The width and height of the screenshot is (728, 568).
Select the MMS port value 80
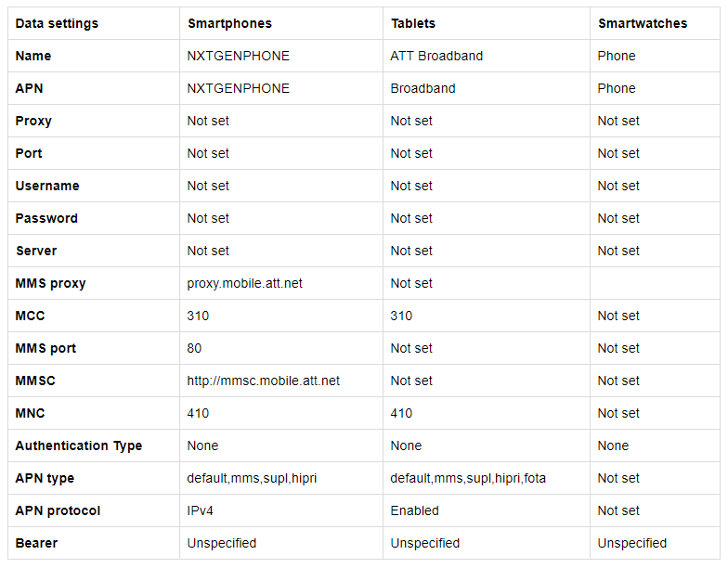click(x=194, y=348)
